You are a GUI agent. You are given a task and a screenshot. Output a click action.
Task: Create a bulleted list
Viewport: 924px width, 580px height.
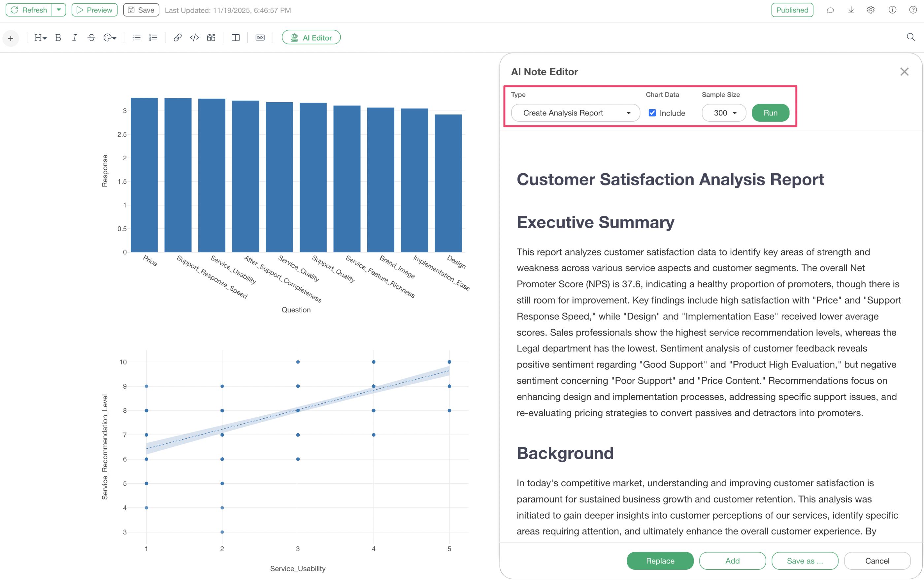coord(136,38)
